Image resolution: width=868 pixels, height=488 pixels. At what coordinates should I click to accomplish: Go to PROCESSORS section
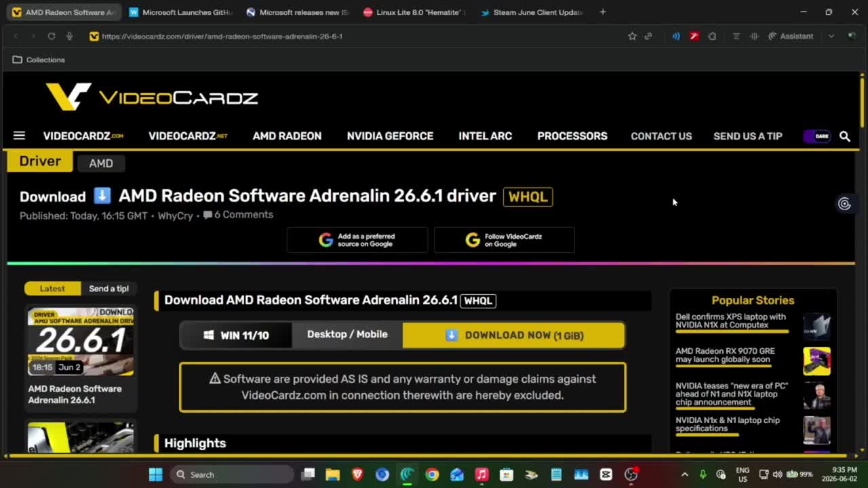[x=572, y=136]
